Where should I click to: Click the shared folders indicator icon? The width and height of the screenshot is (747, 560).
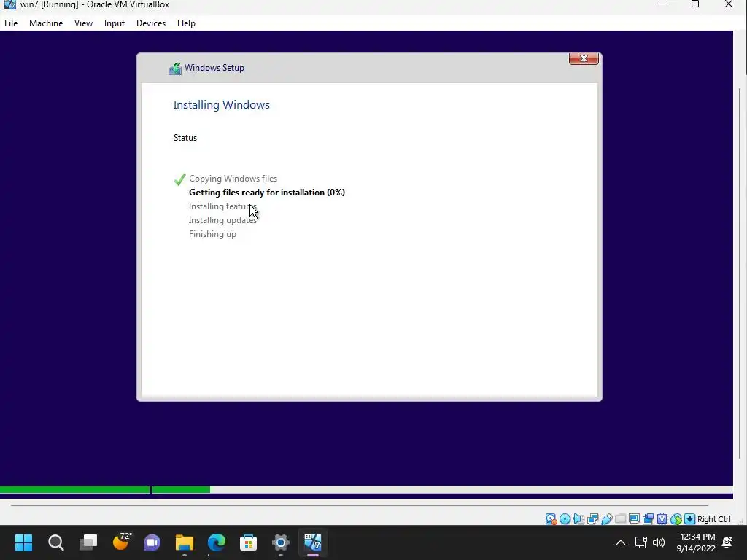tap(620, 519)
